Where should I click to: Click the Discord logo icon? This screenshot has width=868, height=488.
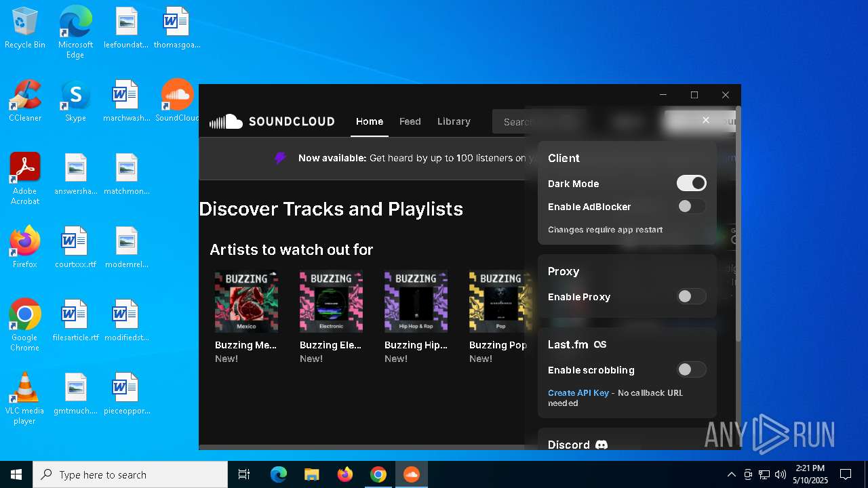601,445
